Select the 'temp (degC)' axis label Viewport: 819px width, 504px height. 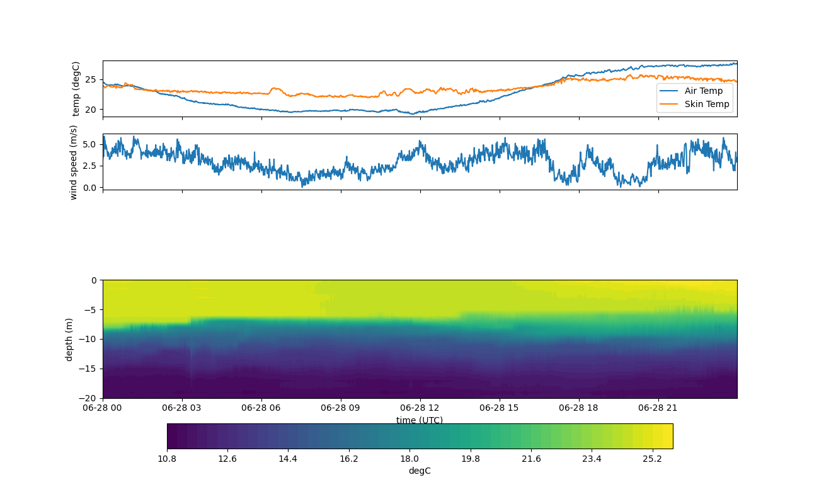pyautogui.click(x=76, y=89)
